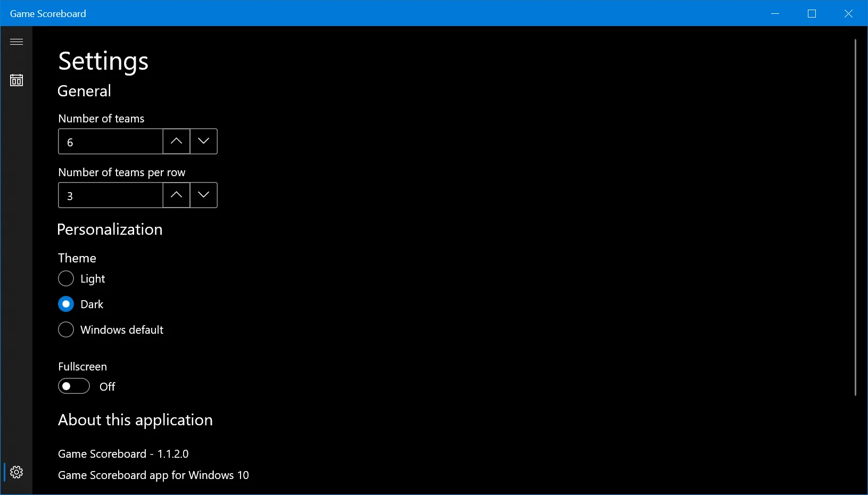Click the About this application heading
This screenshot has height=495, width=868.
pos(135,420)
